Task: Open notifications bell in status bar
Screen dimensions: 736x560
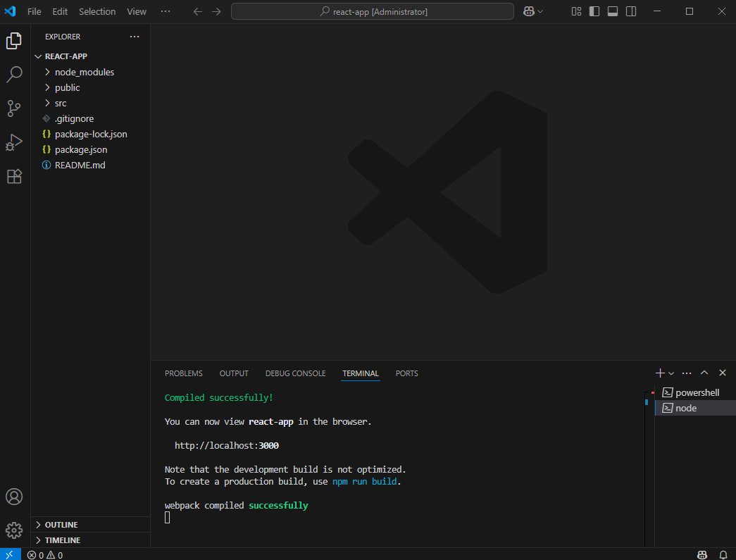Action: tap(723, 555)
